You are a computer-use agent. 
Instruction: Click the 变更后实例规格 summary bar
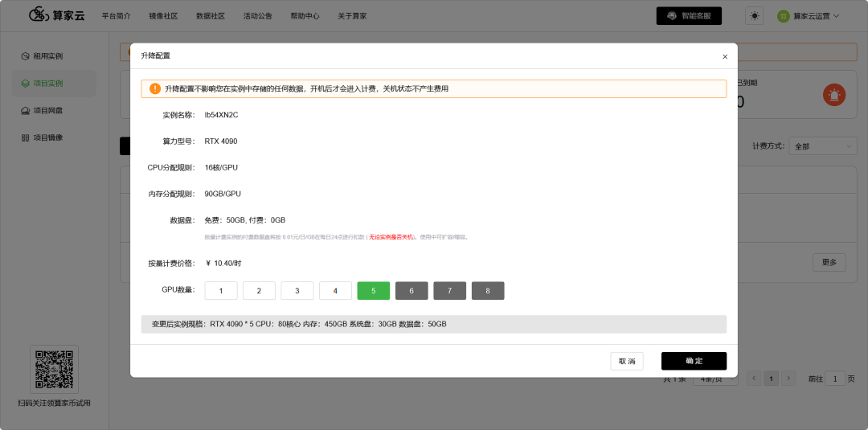click(434, 324)
